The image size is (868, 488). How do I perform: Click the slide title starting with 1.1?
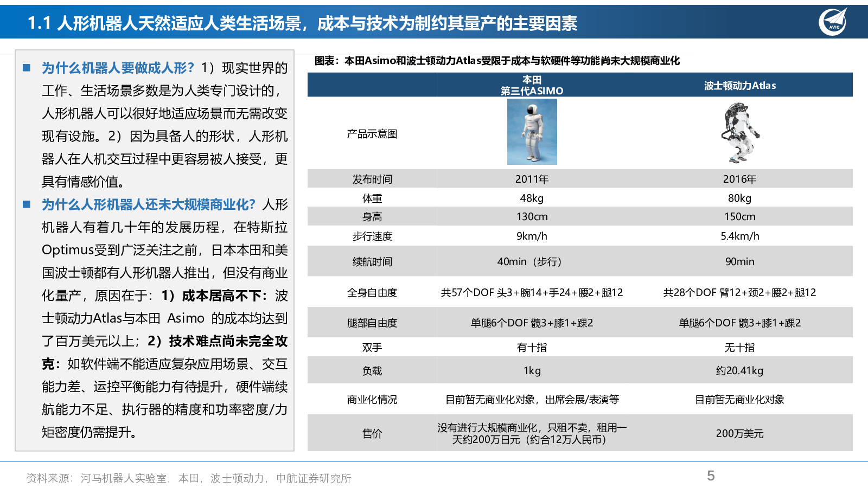tap(302, 23)
